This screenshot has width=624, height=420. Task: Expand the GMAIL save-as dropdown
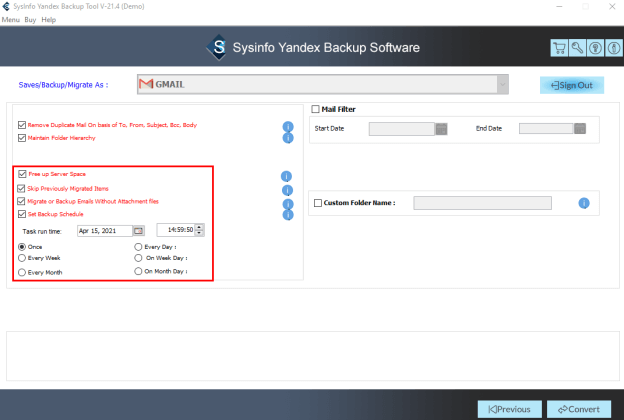tap(503, 84)
